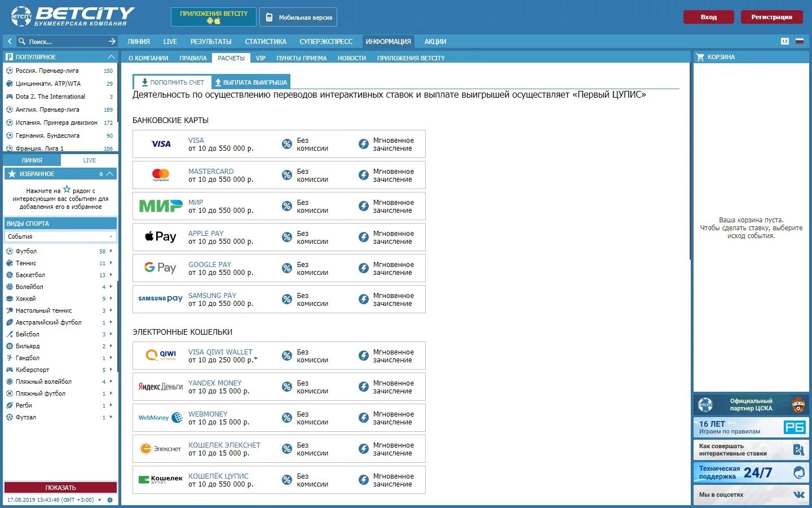812x508 pixels.
Task: Click the Mastercard logo
Action: [x=161, y=175]
